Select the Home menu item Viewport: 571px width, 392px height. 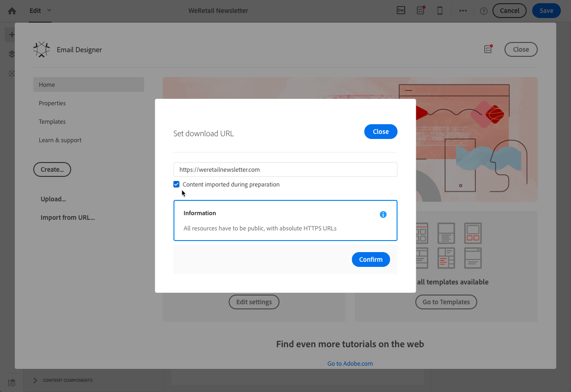(89, 84)
